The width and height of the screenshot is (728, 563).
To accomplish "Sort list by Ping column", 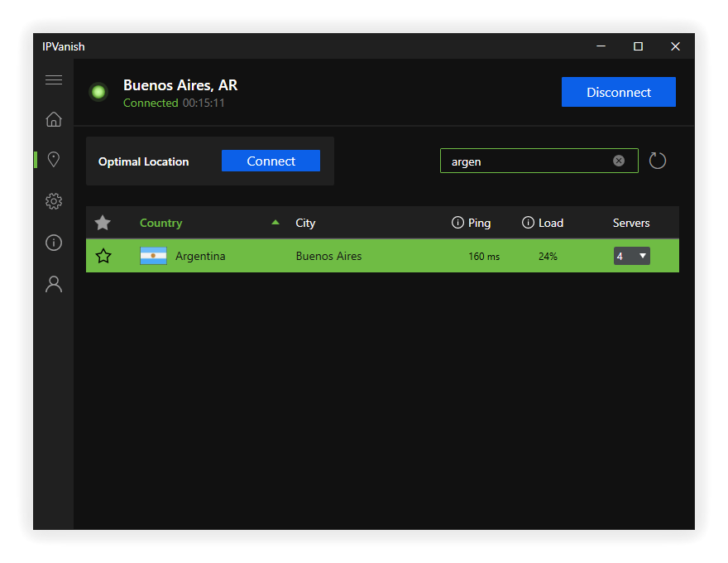I will click(x=479, y=223).
